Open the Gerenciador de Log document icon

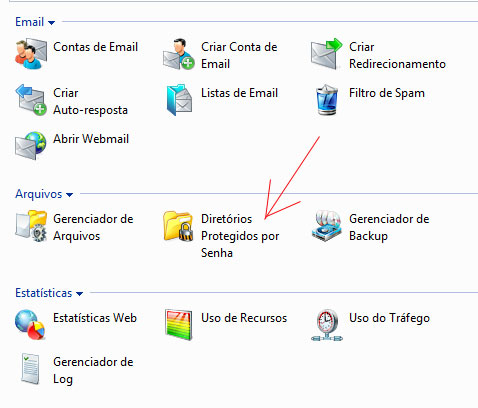[30, 369]
